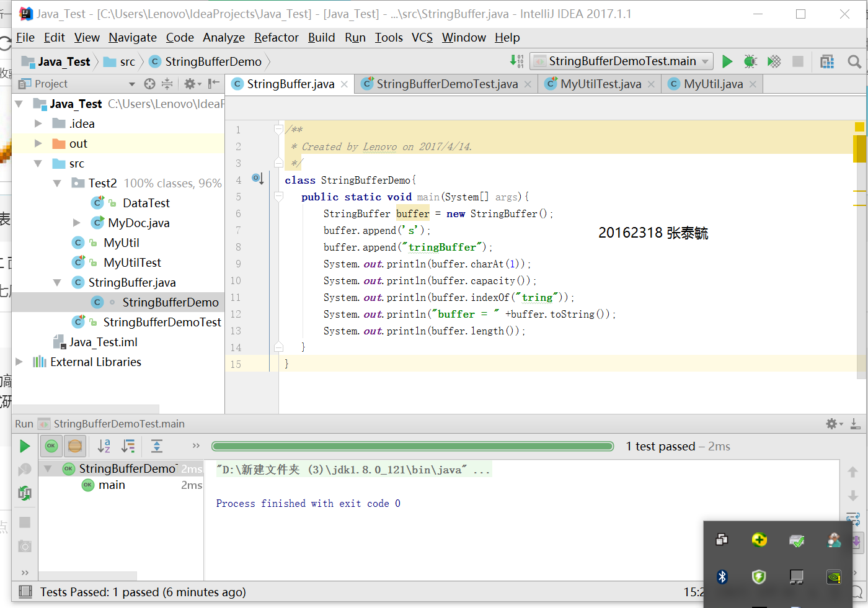Viewport: 868px width, 608px height.
Task: Show more Run toolbar actions chevron
Action: (x=196, y=445)
